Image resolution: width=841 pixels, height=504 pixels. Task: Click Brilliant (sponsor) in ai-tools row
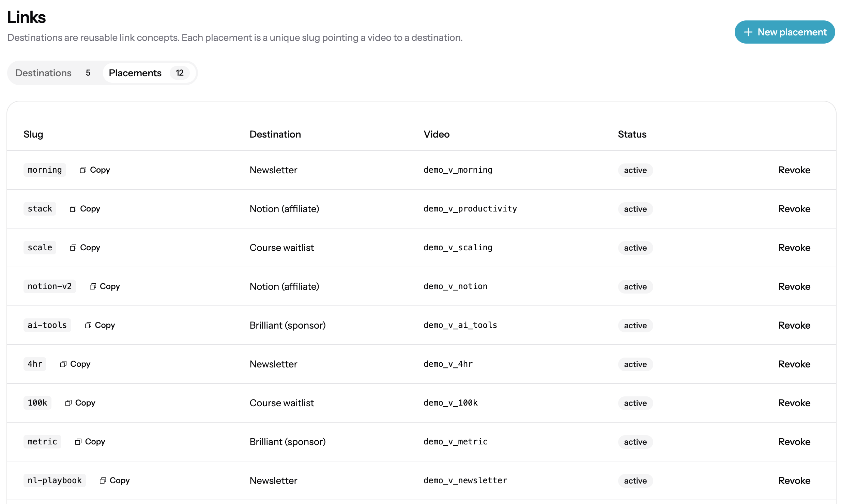288,325
